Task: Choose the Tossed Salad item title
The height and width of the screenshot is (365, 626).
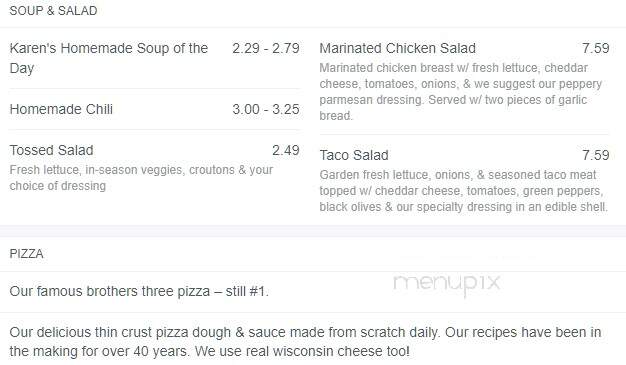Action: [52, 150]
